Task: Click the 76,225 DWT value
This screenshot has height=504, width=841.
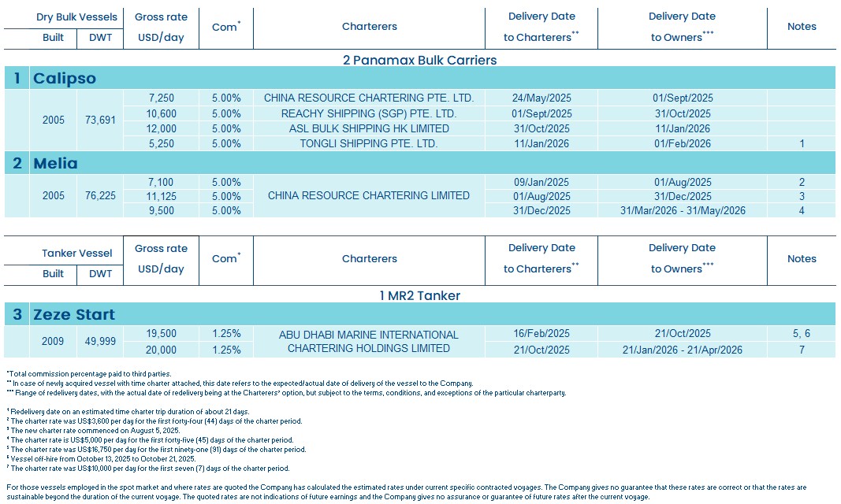Action: pos(100,196)
